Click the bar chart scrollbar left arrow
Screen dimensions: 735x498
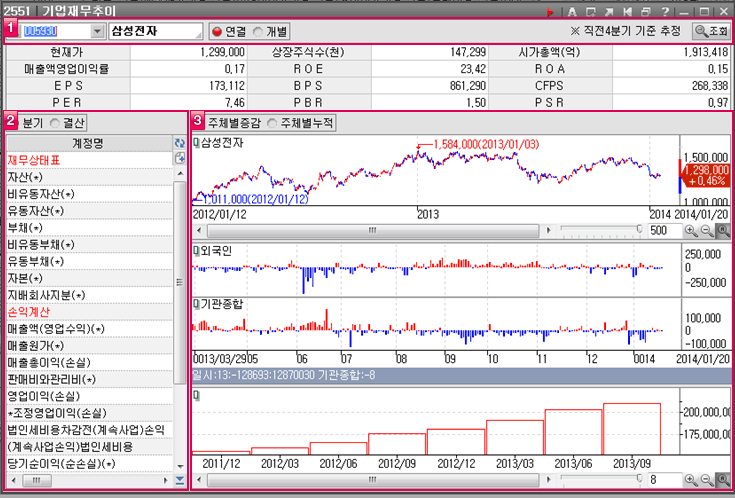(199, 480)
